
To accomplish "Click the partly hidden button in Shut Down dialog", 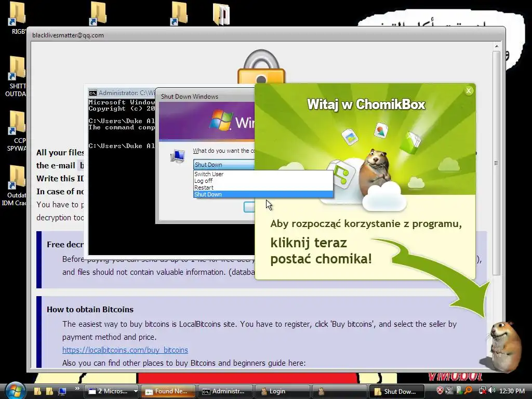I will click(x=249, y=207).
